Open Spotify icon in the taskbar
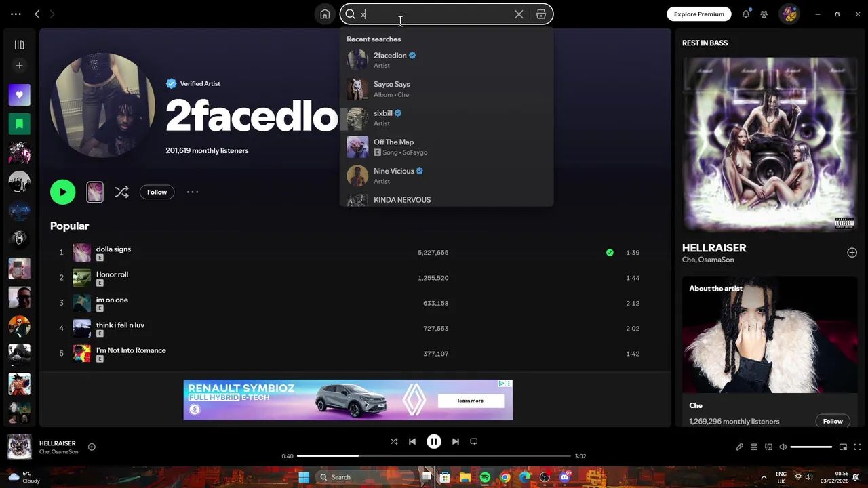The image size is (868, 488). [x=485, y=477]
